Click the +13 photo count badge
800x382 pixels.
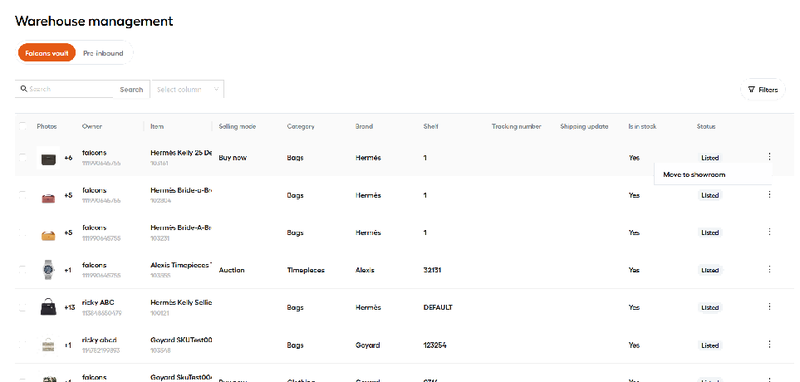point(69,308)
